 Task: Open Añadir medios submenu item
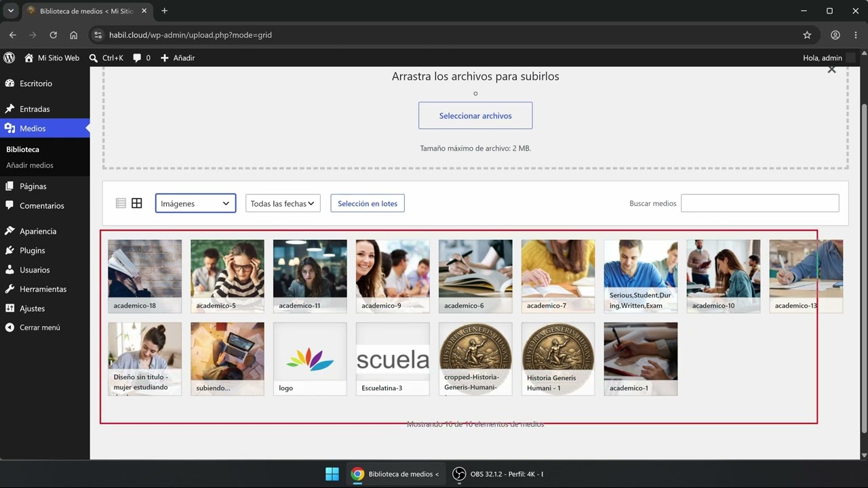pos(30,165)
